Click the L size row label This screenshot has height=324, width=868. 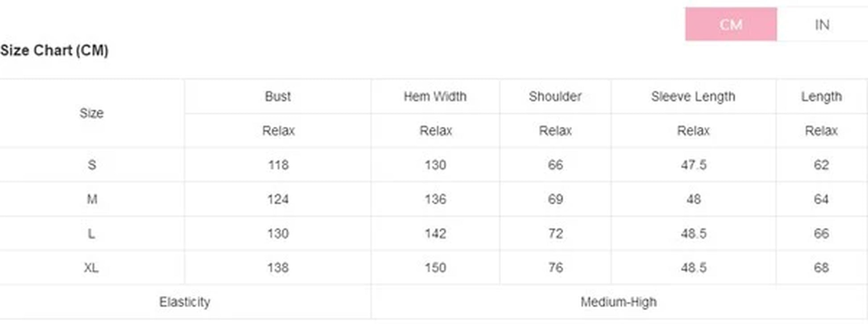point(91,234)
